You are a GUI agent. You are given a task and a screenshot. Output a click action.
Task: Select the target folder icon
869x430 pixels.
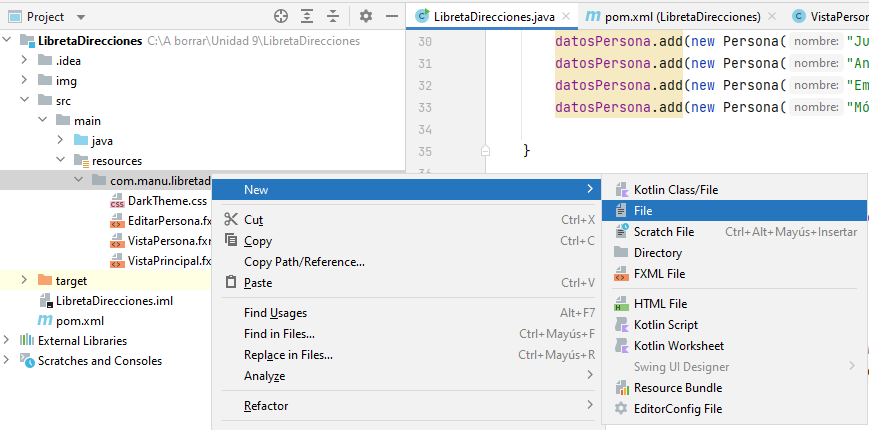click(x=45, y=280)
